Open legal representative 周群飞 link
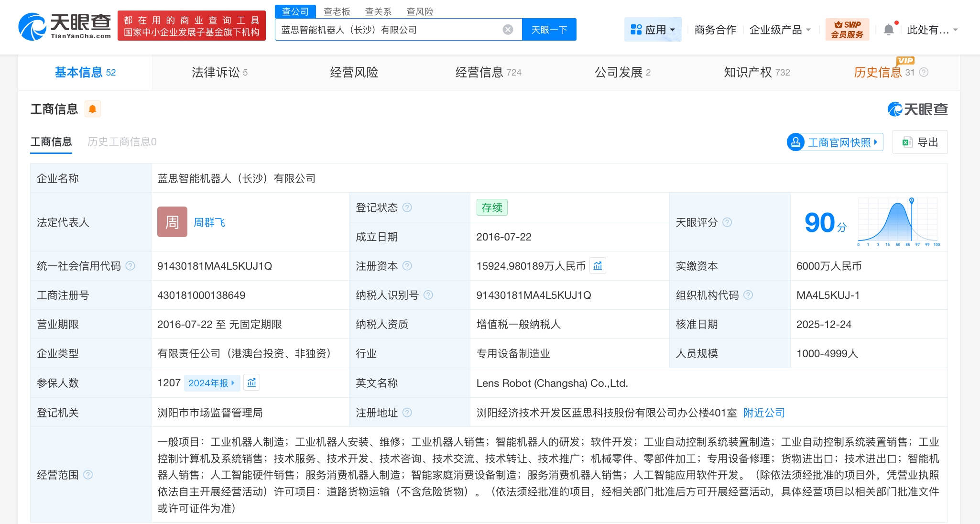Screen dimensions: 980x524 click(x=209, y=222)
